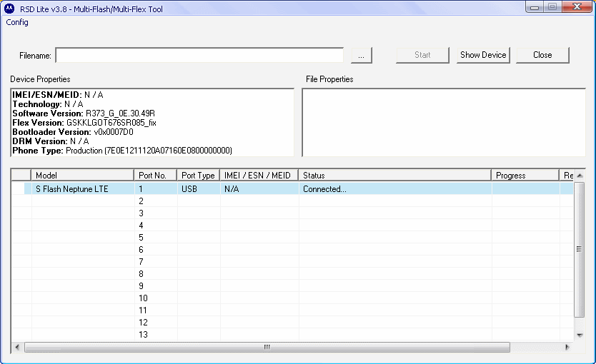The image size is (596, 364).
Task: Click the Progress column header
Action: coord(525,176)
